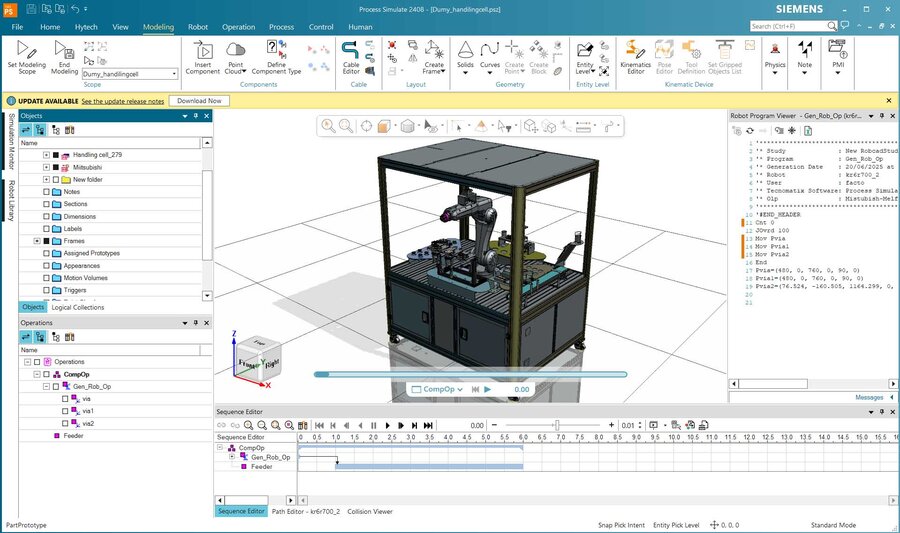Toggle checkbox for Gen_Rob_Op operation
Image resolution: width=900 pixels, height=533 pixels.
[56, 386]
